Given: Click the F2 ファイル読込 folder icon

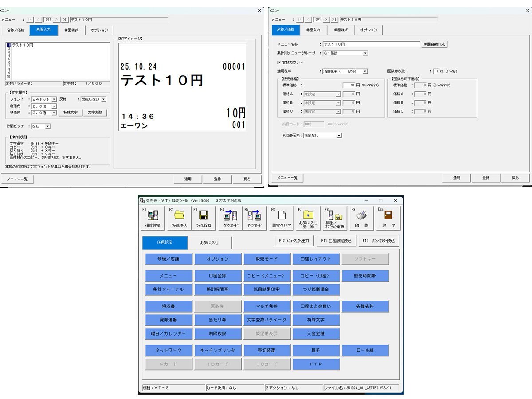Looking at the screenshot, I should click(179, 218).
